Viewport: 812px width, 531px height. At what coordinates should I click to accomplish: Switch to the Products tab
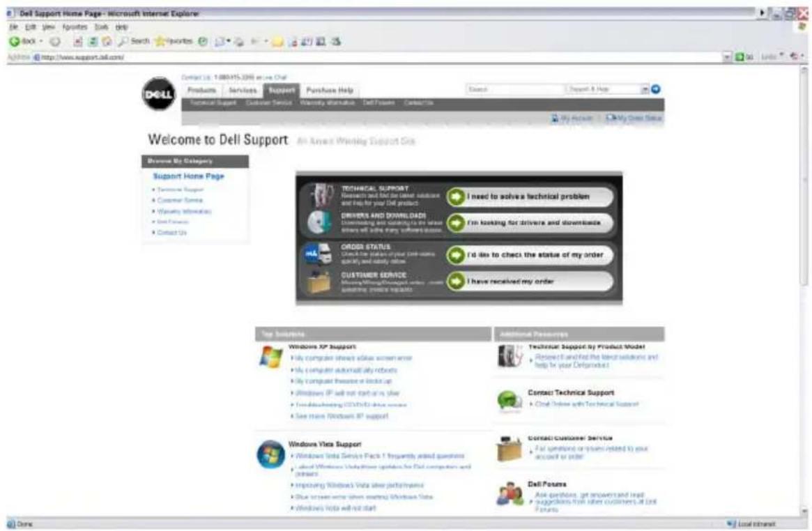(202, 91)
